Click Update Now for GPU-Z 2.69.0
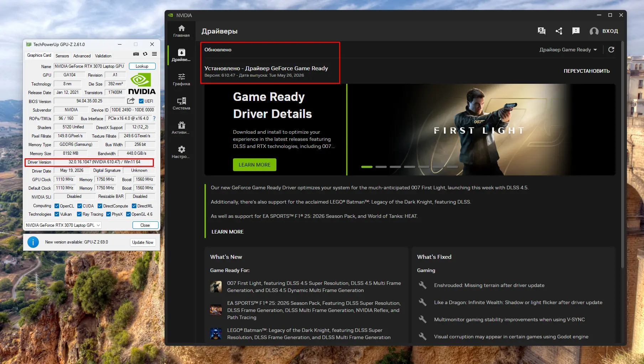 143,242
